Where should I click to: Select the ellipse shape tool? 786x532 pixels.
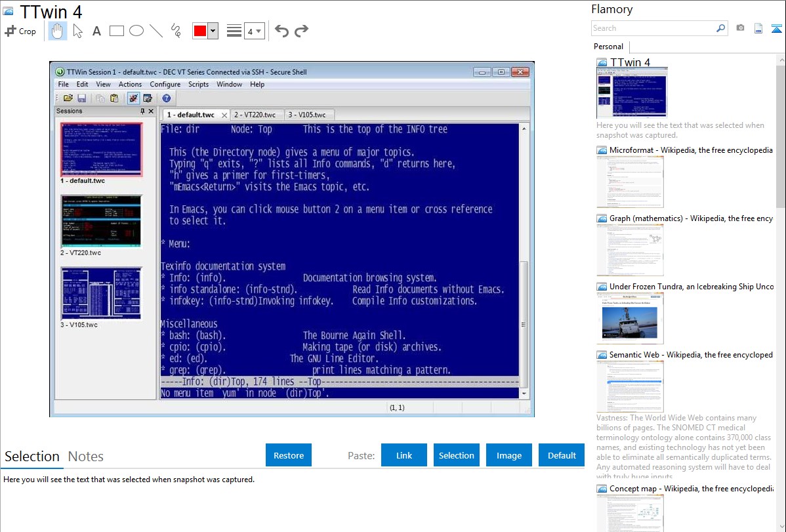136,31
